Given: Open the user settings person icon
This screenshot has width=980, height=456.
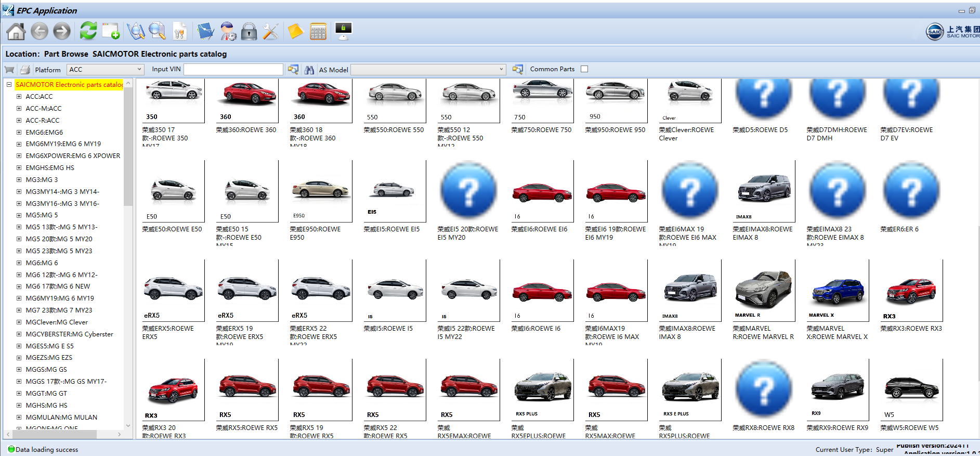Looking at the screenshot, I should (228, 31).
